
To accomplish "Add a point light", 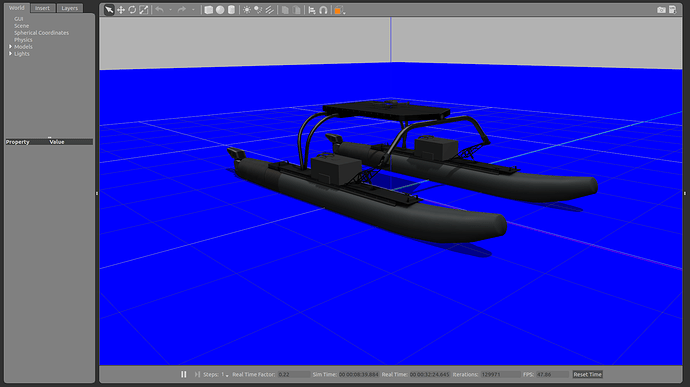I will tap(247, 10).
